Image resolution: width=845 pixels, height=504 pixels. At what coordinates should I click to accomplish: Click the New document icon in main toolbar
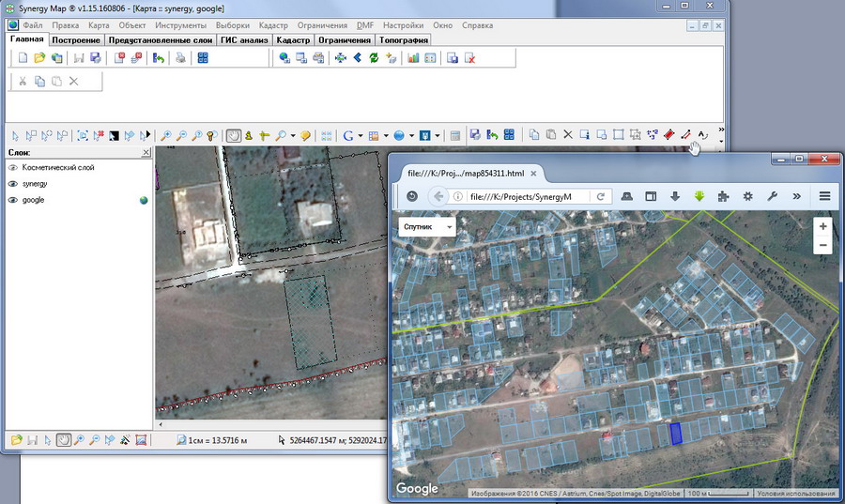point(23,57)
